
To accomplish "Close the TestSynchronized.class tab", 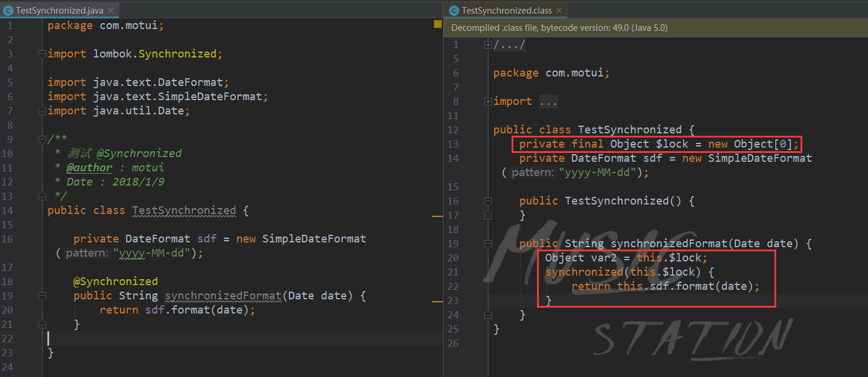I will pos(560,11).
